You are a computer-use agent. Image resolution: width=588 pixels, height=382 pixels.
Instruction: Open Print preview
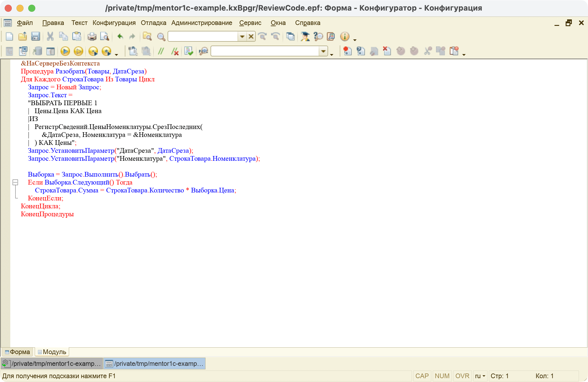(105, 36)
